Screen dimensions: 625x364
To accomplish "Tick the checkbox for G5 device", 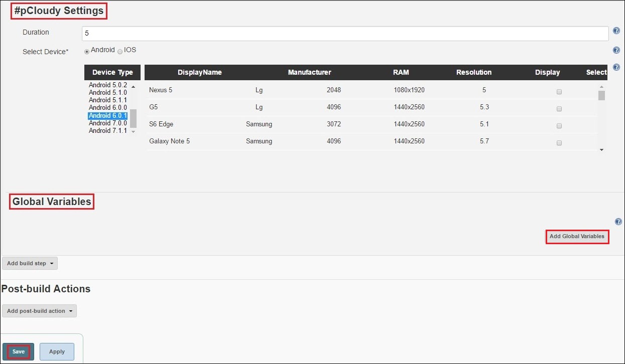I will pyautogui.click(x=559, y=109).
